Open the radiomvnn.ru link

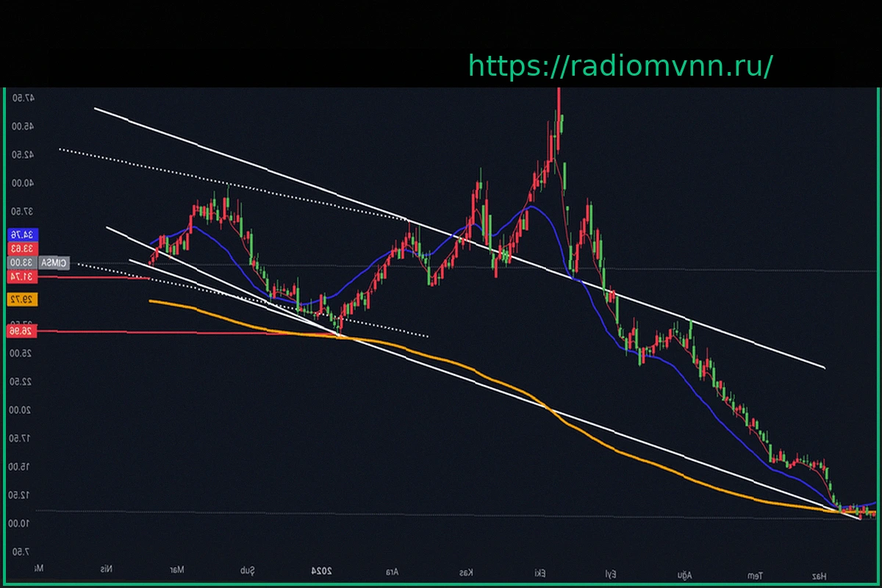click(620, 66)
